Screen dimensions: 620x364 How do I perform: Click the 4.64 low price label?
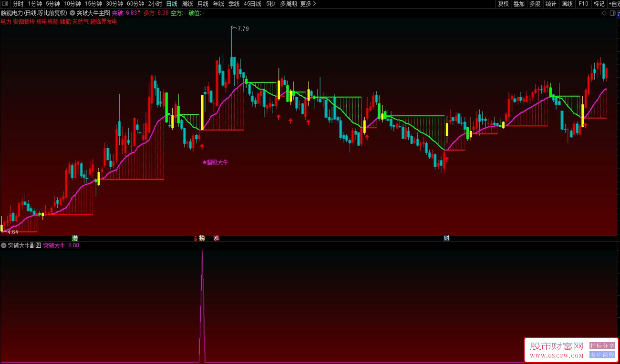13,232
